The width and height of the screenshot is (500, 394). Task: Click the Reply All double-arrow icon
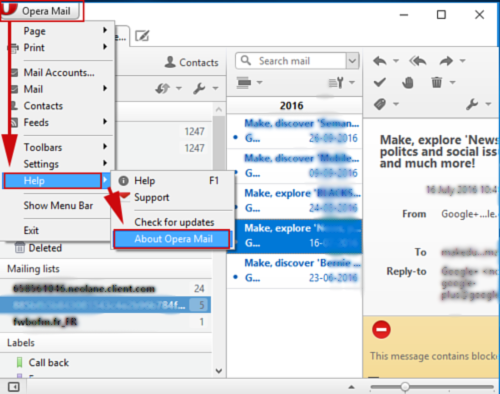pos(418,61)
